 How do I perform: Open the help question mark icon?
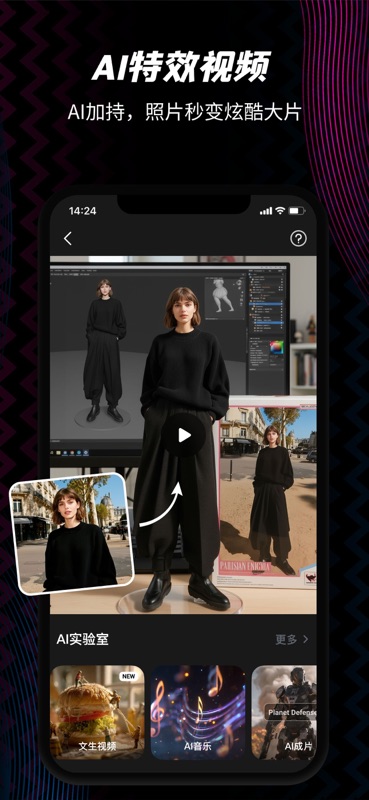click(x=298, y=238)
